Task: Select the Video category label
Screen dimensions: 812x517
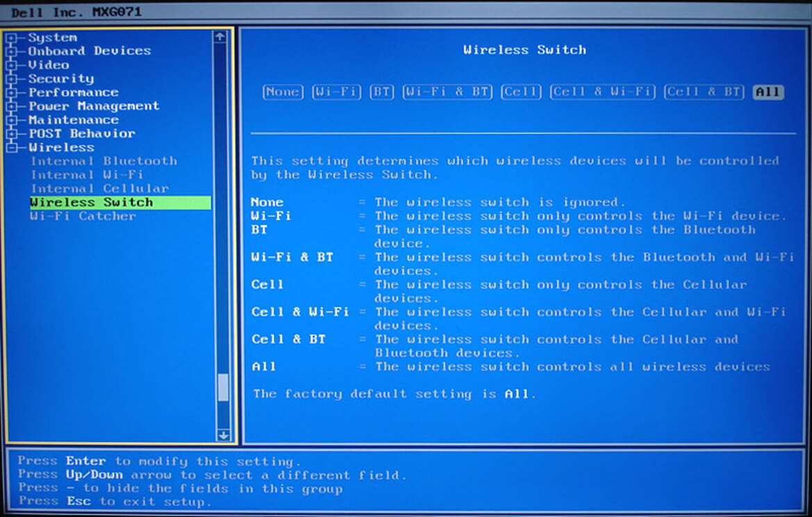Action: [48, 65]
